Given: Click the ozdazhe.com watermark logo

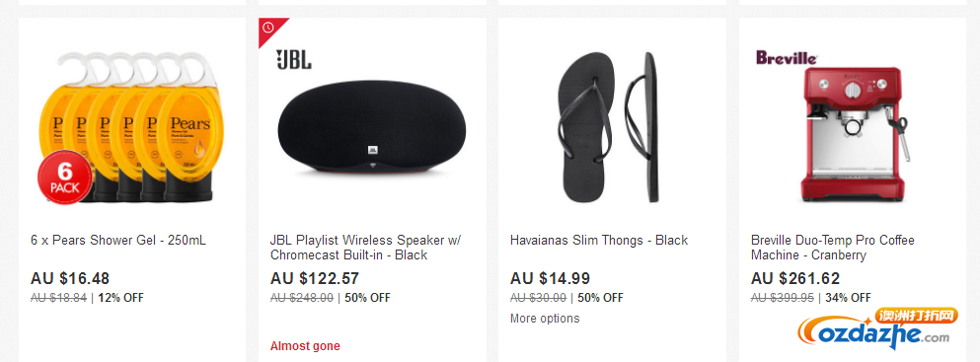Looking at the screenshot, I should (878, 328).
